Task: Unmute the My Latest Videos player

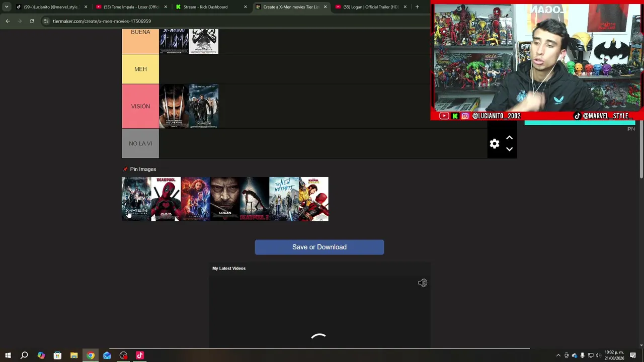Action: (x=423, y=283)
